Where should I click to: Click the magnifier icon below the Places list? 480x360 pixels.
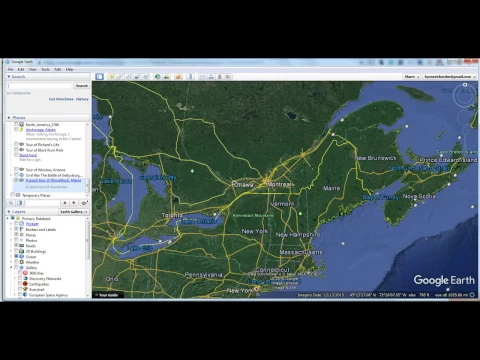11,203
